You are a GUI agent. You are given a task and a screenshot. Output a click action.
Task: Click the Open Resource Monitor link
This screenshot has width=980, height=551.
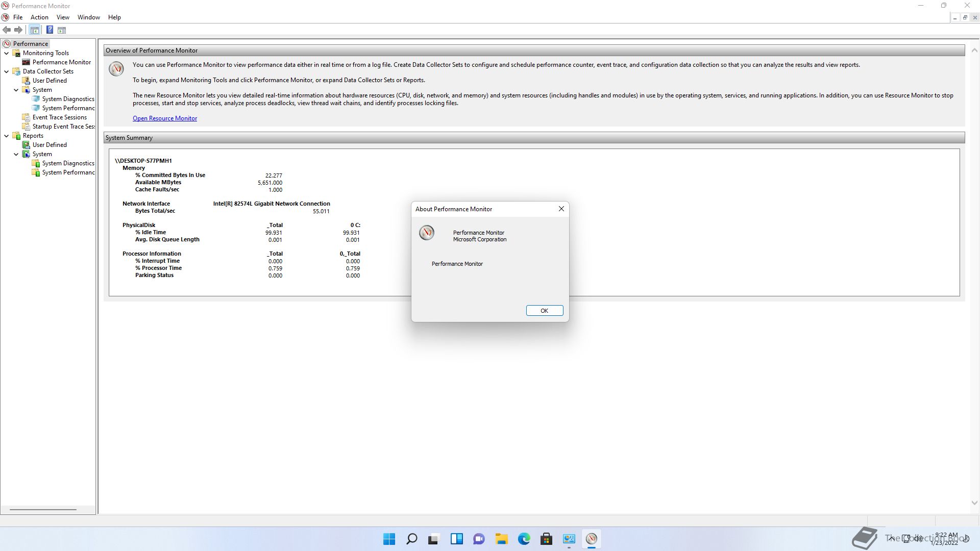(x=165, y=118)
